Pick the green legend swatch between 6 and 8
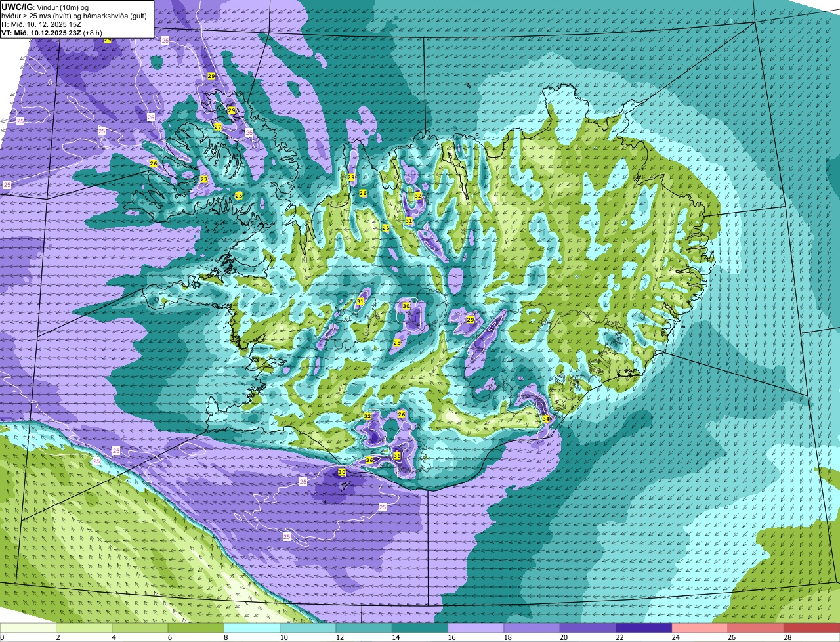This screenshot has height=642, width=840. pos(196,628)
